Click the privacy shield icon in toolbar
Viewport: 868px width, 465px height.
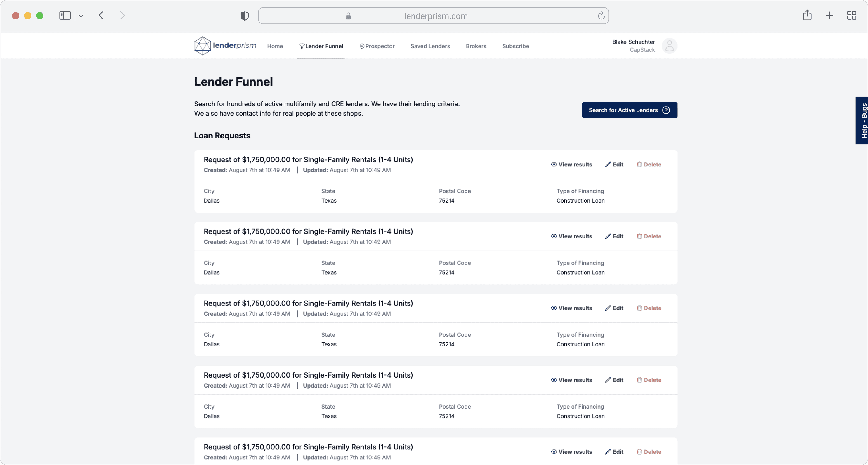(x=245, y=16)
